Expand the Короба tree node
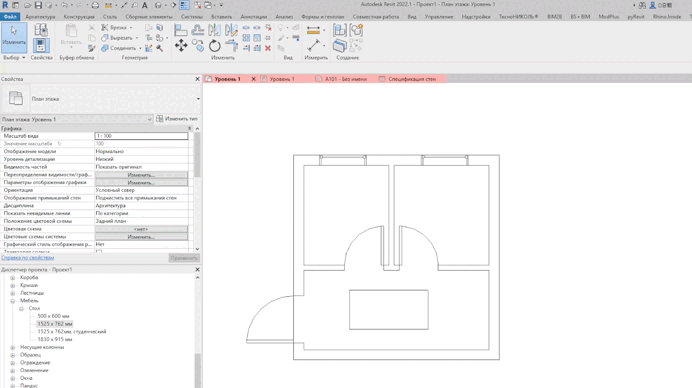Image resolution: width=692 pixels, height=388 pixels. tap(13, 278)
